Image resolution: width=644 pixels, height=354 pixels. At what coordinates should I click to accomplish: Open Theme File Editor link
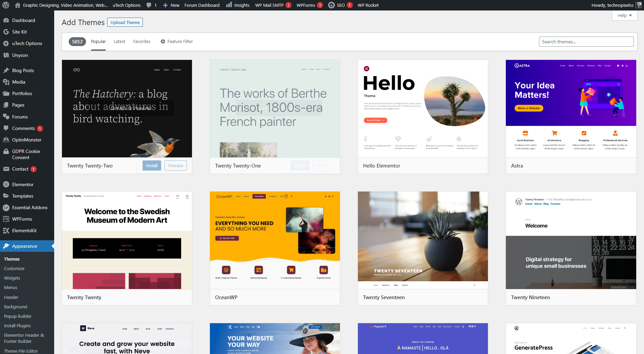(x=21, y=351)
